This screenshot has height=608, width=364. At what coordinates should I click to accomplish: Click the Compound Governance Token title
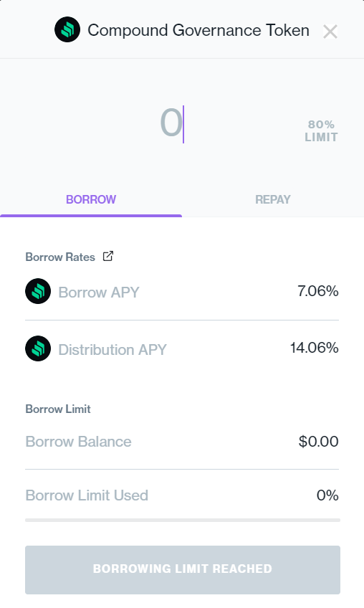tap(198, 30)
